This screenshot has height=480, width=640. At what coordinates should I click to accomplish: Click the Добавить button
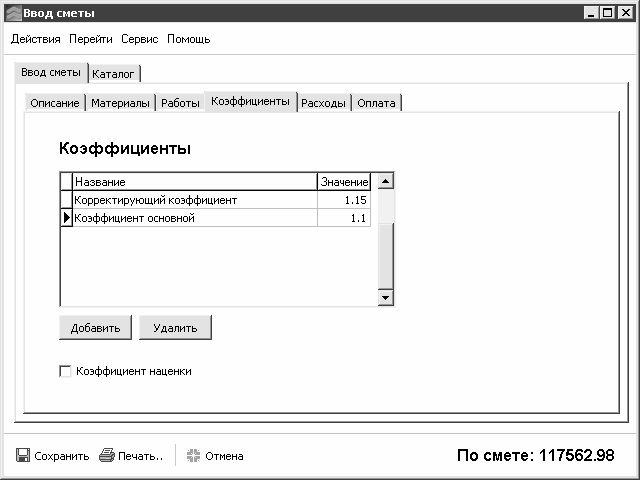96,327
